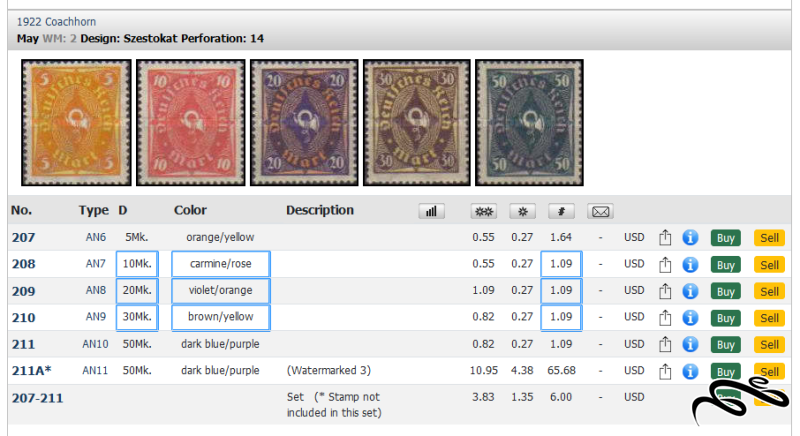Click the 1.64 used price for 207
The height and width of the screenshot is (436, 800).
tap(561, 237)
